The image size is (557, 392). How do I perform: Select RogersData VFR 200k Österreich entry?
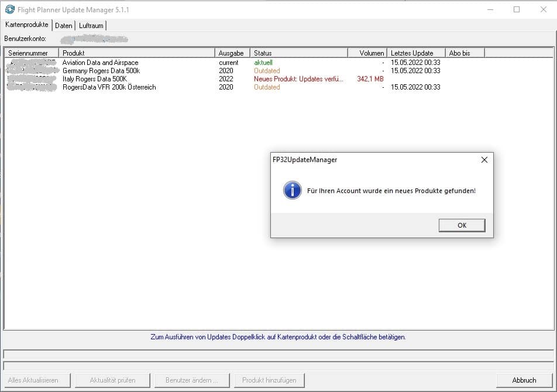(x=109, y=87)
